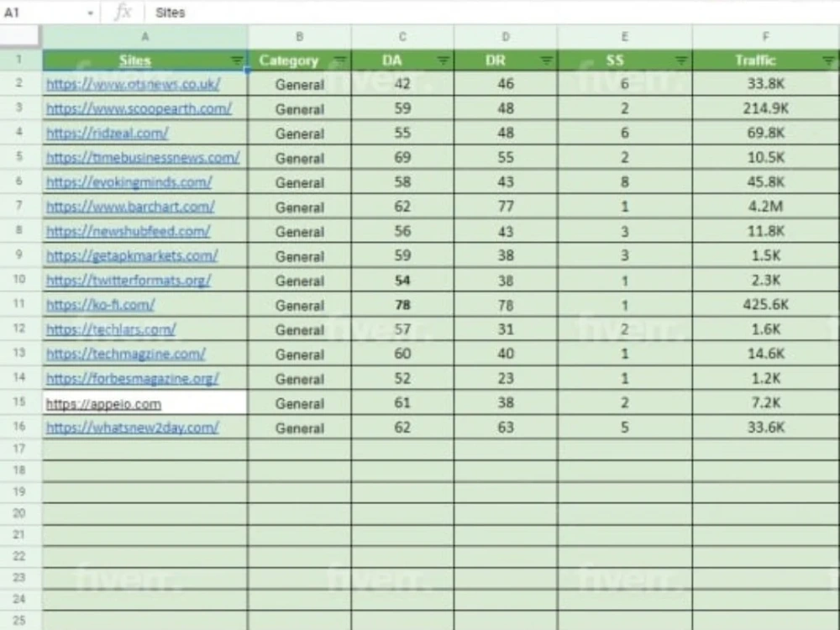Select the Sites header cell
Screen dimensions: 840x630
(x=144, y=60)
